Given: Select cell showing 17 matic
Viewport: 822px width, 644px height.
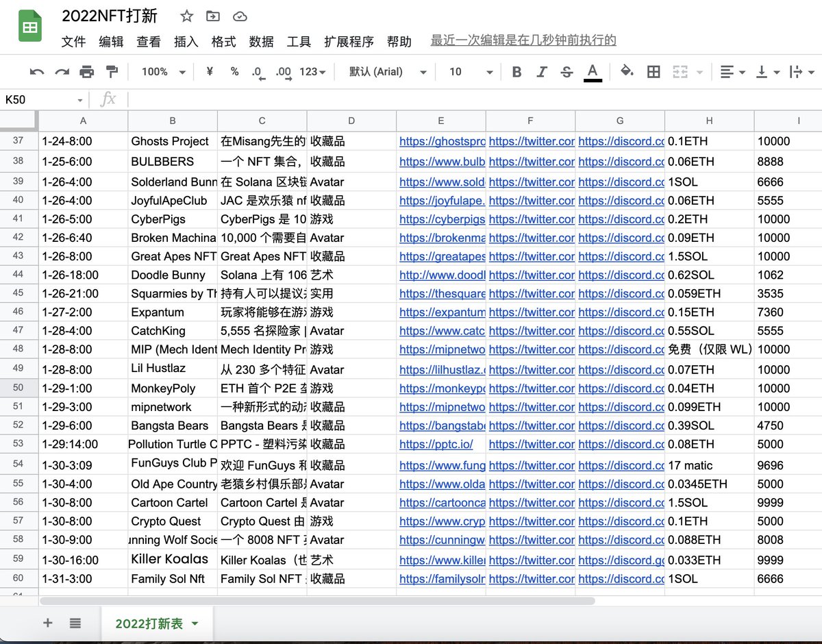Looking at the screenshot, I should pyautogui.click(x=709, y=465).
